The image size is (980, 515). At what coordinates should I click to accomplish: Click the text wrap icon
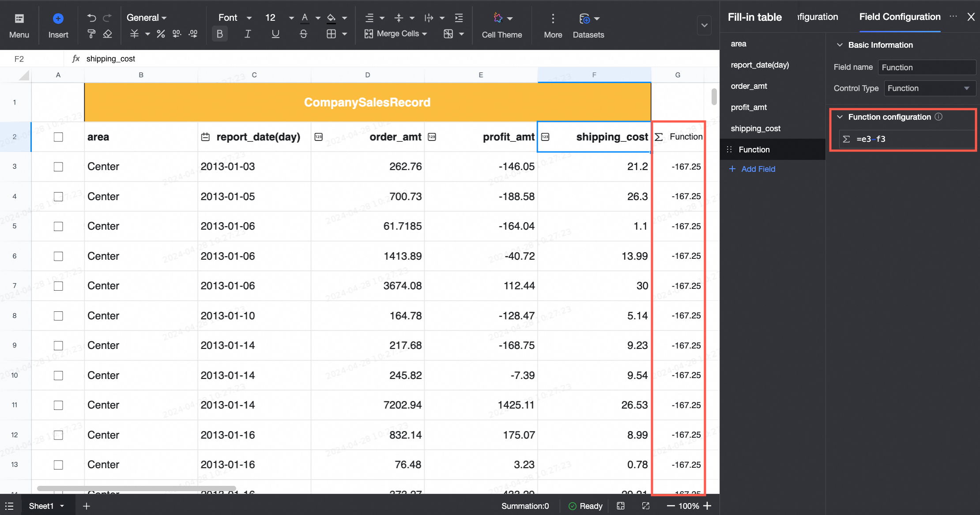point(429,18)
